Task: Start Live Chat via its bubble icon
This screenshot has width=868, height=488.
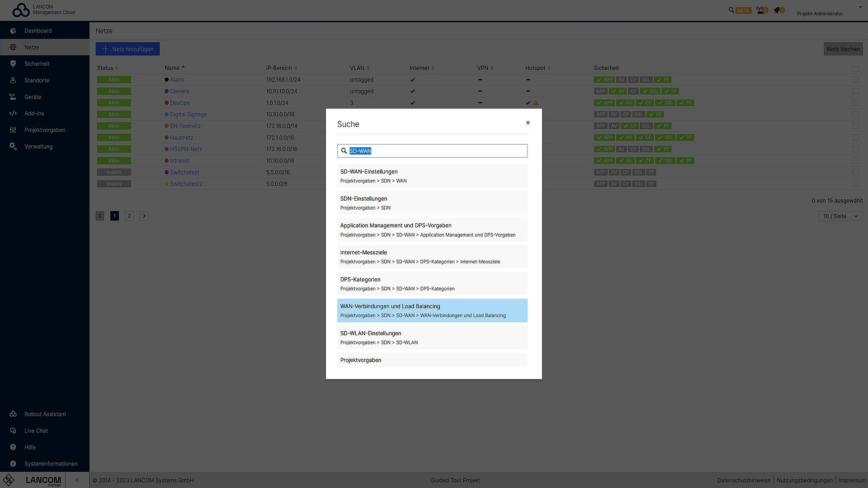Action: point(13,431)
